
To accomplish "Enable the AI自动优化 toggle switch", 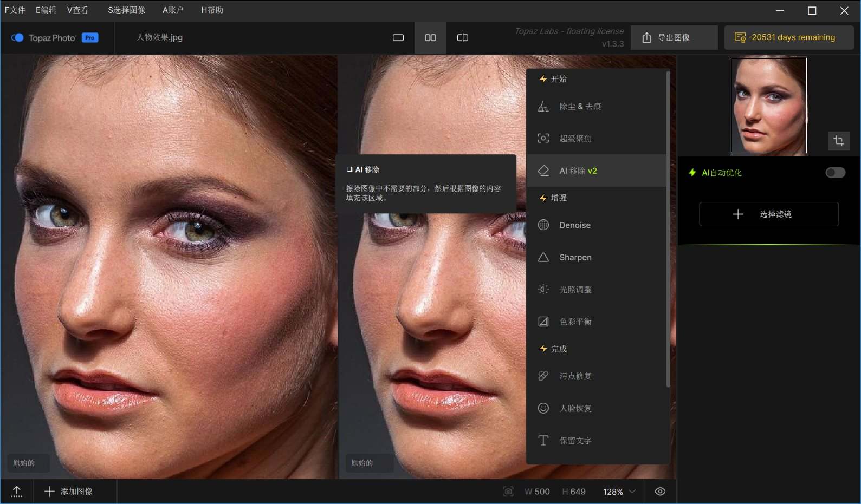I will pyautogui.click(x=834, y=173).
